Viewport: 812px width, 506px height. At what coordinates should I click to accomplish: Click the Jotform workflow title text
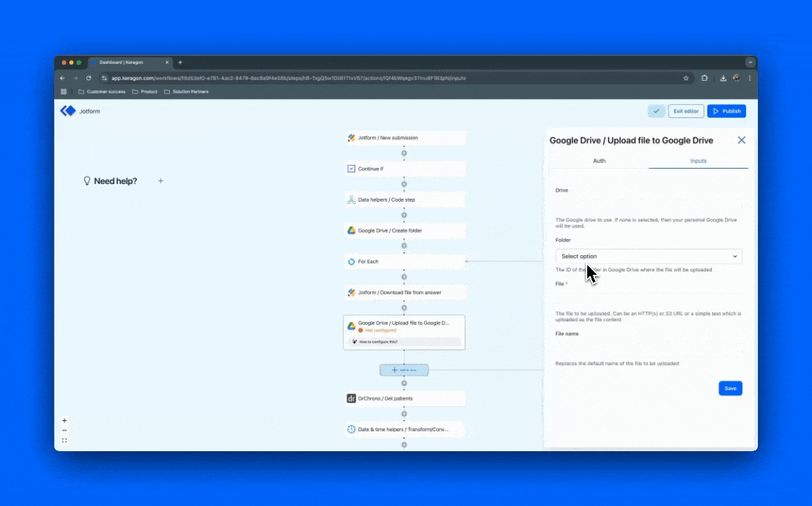coord(90,111)
